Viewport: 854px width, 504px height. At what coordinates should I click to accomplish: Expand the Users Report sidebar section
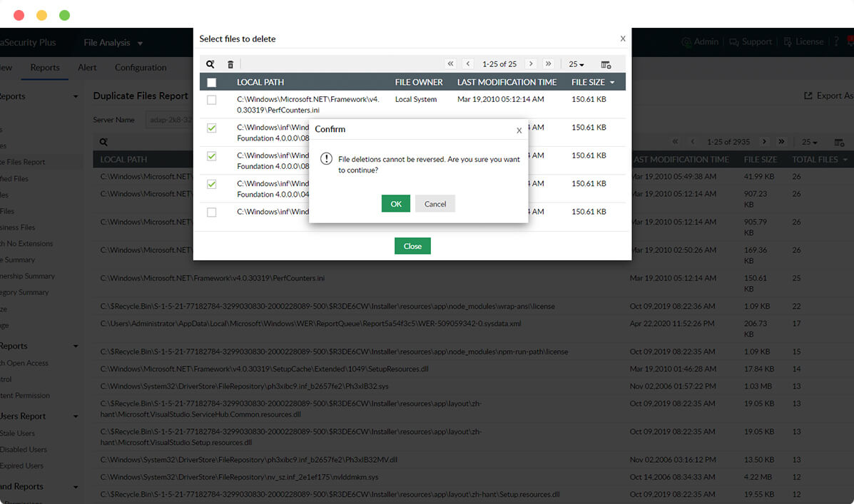click(75, 416)
